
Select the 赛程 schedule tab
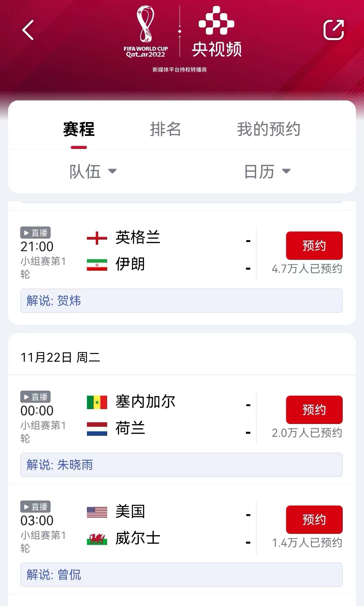click(x=79, y=129)
